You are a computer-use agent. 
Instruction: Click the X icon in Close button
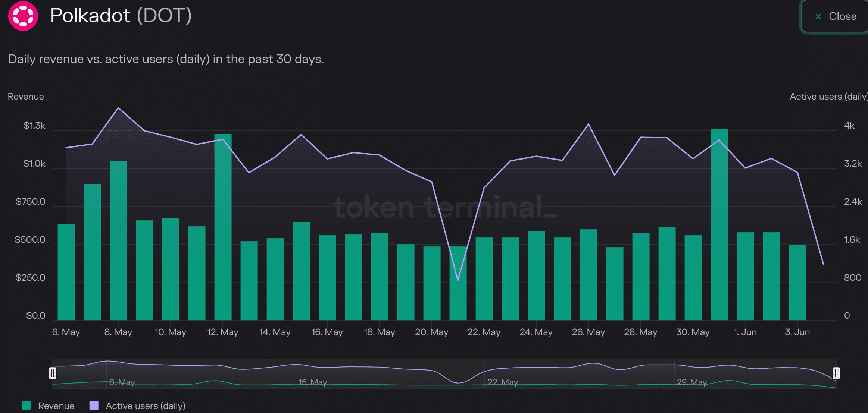(x=818, y=16)
